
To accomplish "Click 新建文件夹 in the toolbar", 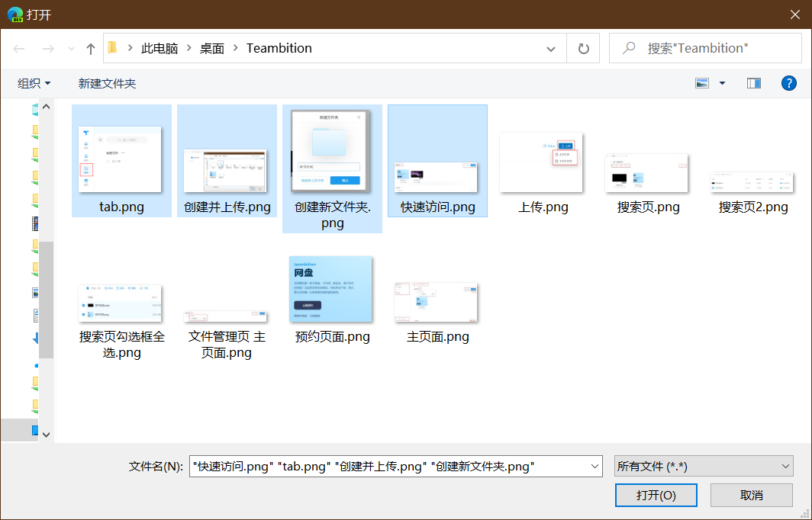I will tap(107, 83).
